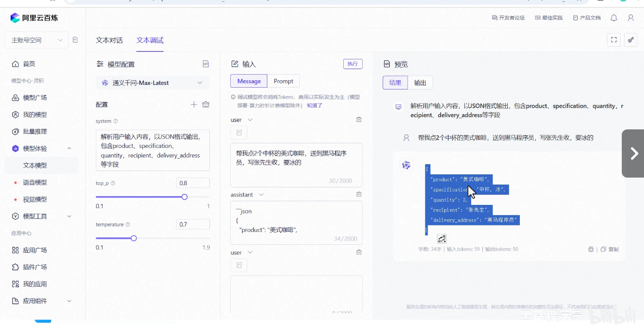This screenshot has height=332, width=644.
Task: Show help for the system field
Action: point(116,121)
